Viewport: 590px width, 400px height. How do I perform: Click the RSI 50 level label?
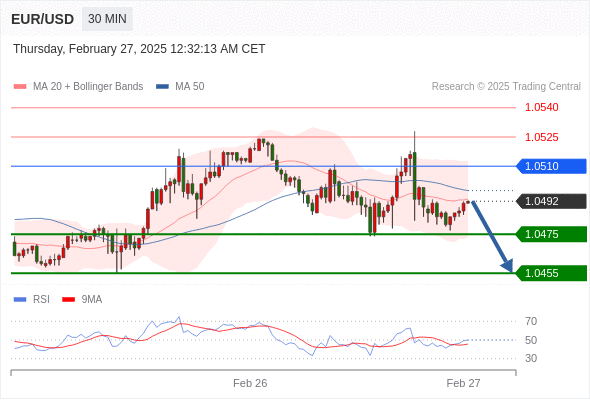(531, 340)
